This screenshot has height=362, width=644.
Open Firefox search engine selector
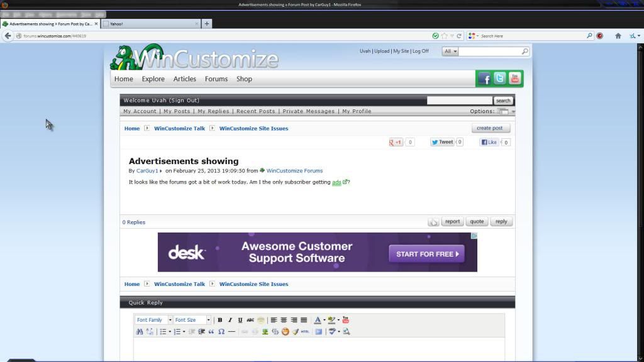click(473, 36)
